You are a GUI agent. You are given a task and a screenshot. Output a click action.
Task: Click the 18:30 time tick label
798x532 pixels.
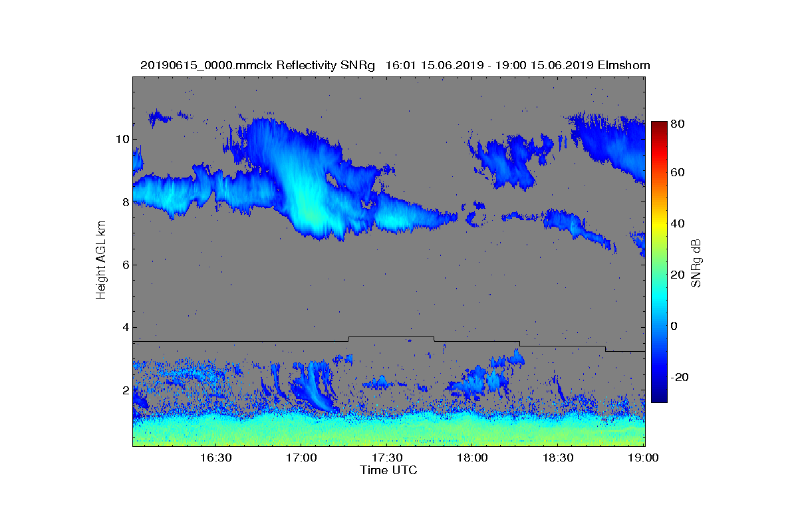click(x=557, y=458)
